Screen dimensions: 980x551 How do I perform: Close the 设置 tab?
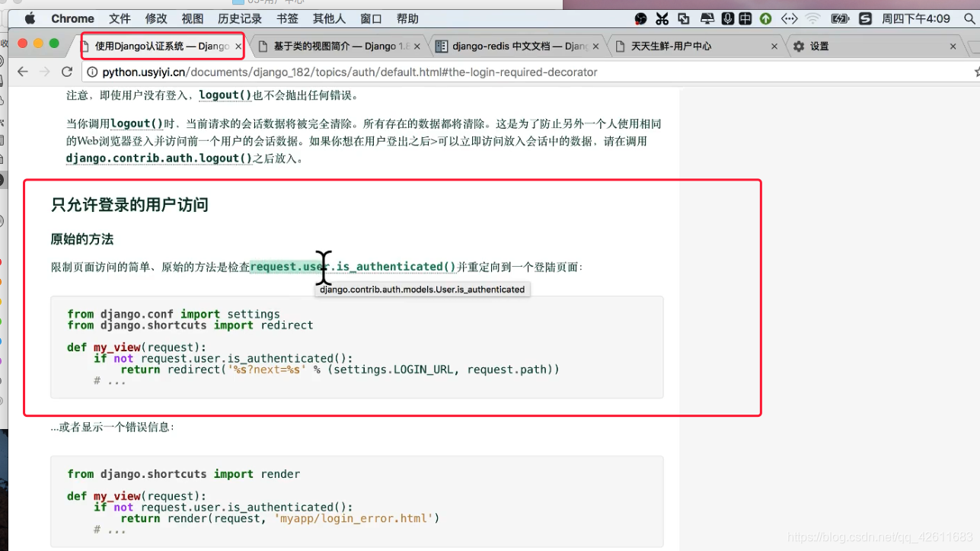coord(953,46)
